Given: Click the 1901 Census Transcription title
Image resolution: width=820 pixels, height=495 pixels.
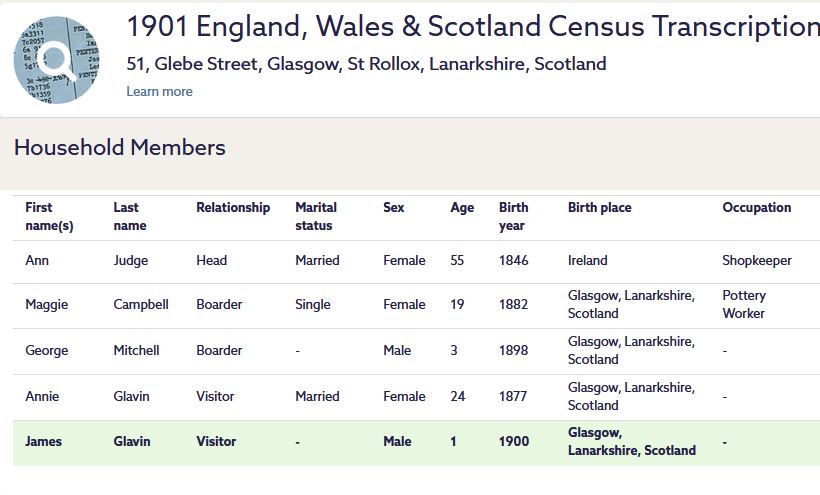Looking at the screenshot, I should coord(472,26).
